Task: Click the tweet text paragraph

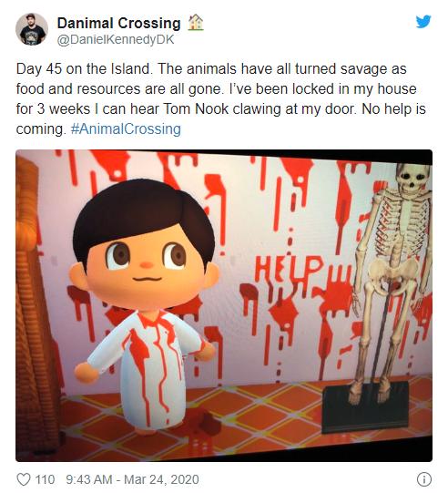Action: pyautogui.click(x=221, y=98)
